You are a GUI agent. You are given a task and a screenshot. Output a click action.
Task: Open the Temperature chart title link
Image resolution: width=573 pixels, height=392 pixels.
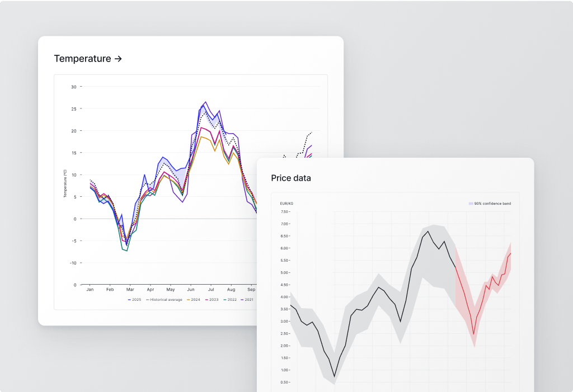88,59
